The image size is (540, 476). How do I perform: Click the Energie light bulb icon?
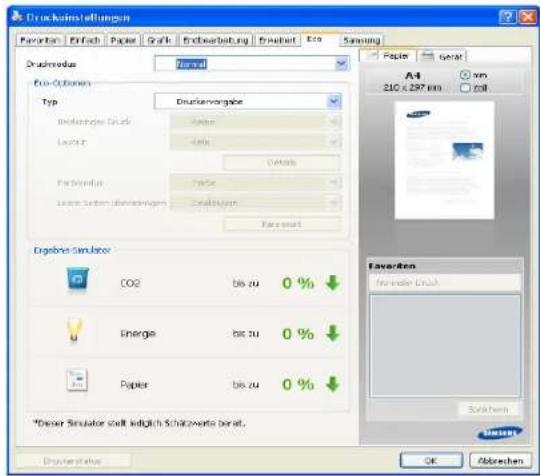[x=74, y=331]
